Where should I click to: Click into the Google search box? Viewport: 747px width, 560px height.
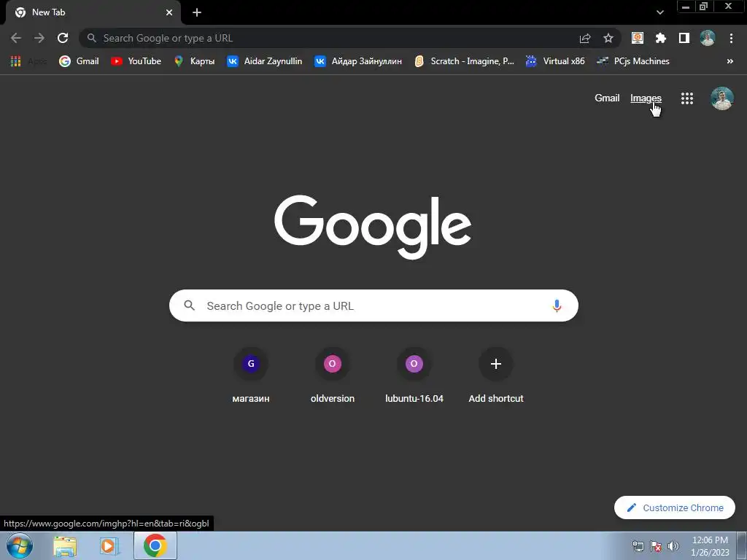click(373, 306)
